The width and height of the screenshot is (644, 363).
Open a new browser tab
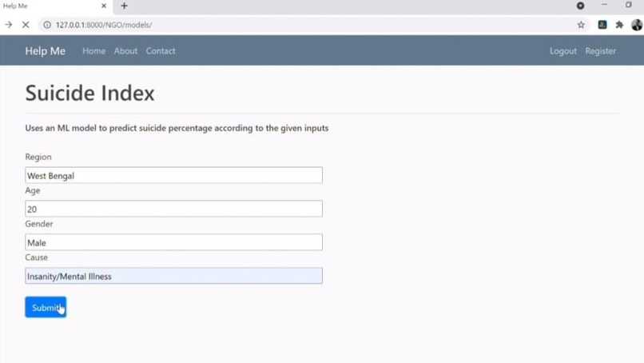click(x=124, y=6)
